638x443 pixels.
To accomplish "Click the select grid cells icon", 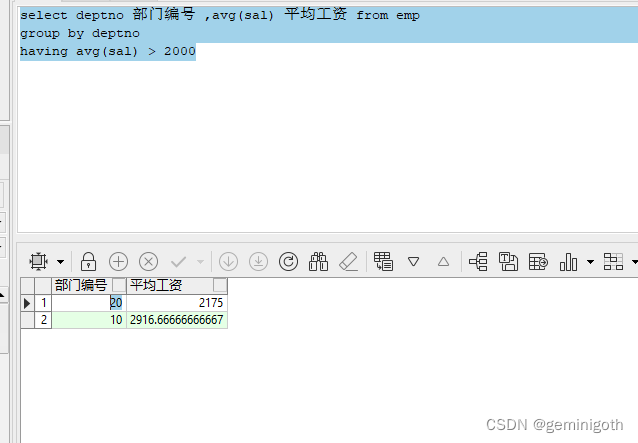I will tap(39, 261).
